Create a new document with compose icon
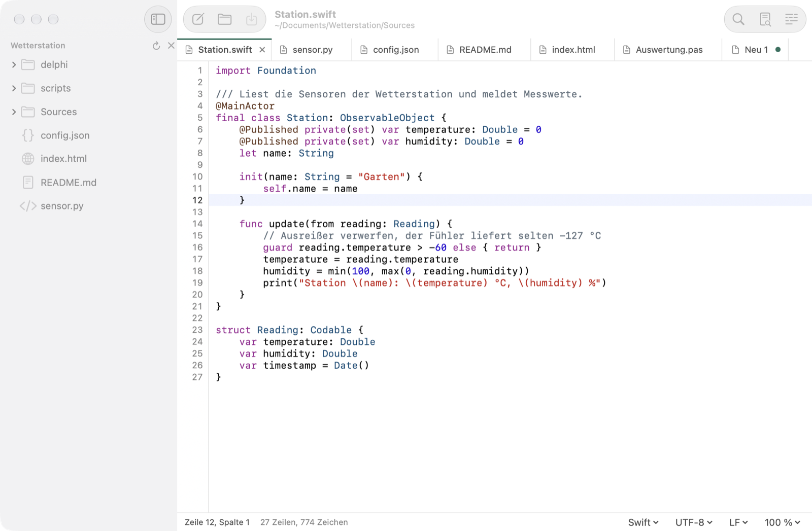This screenshot has width=812, height=531. pos(198,19)
